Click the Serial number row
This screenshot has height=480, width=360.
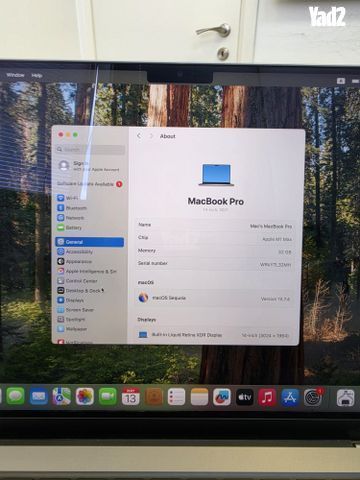tap(215, 264)
